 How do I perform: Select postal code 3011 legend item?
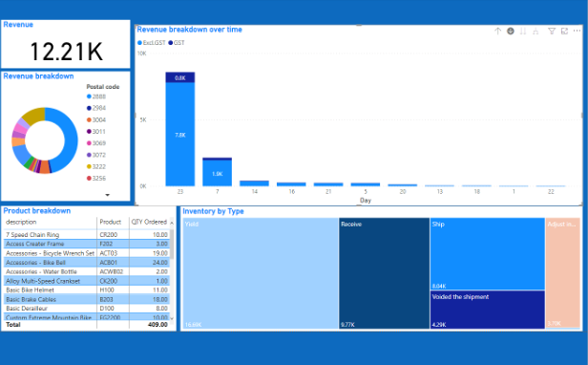(x=96, y=132)
